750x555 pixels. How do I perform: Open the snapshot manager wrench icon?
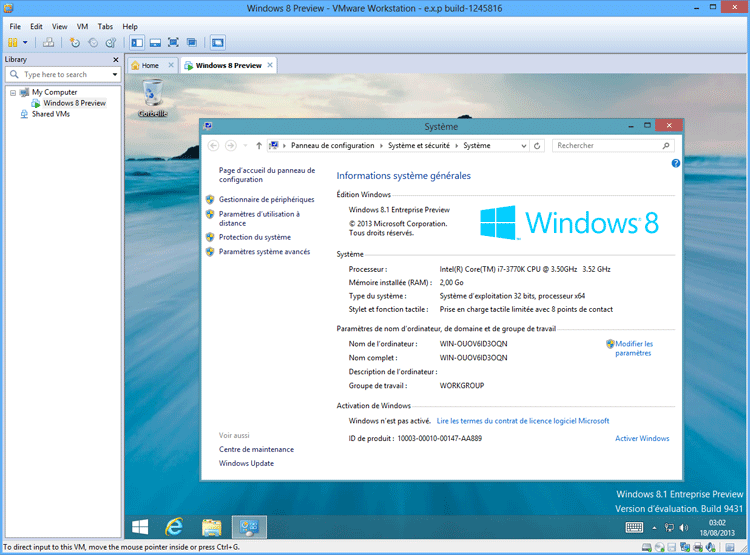(111, 43)
